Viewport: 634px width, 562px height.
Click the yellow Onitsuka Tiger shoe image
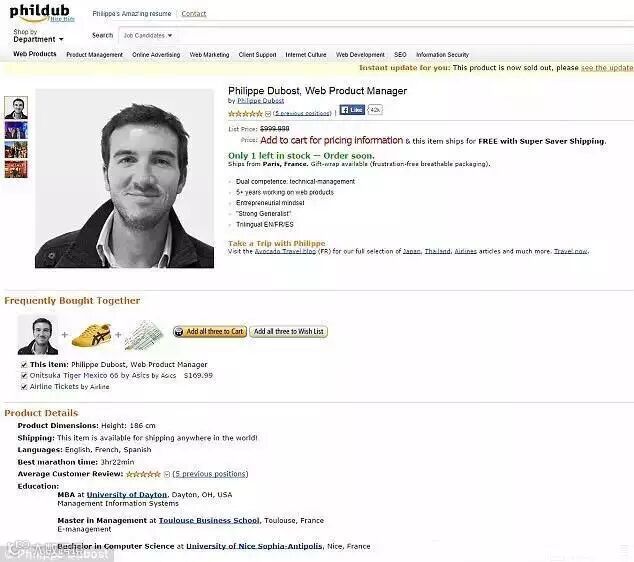(92, 334)
